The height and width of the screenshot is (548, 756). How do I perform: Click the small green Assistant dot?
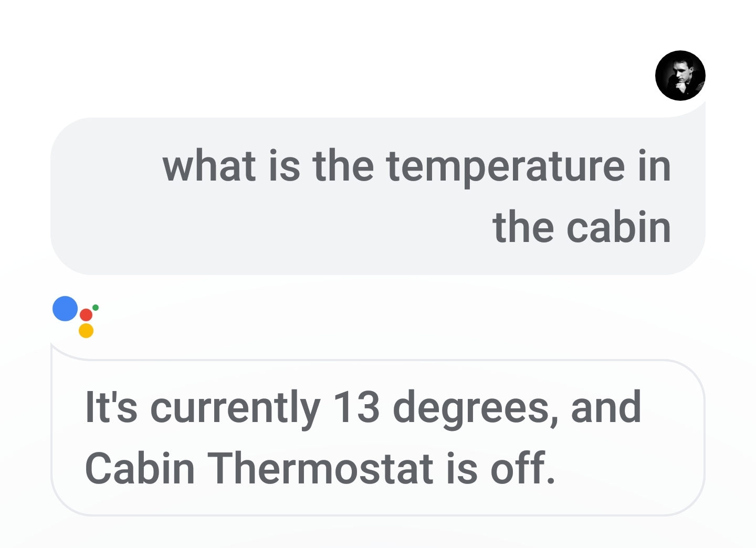96,308
